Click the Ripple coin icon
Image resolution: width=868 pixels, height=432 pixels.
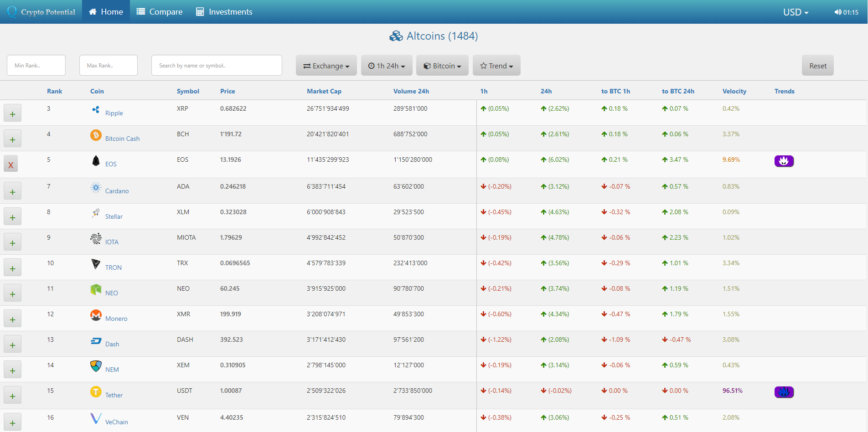click(96, 109)
